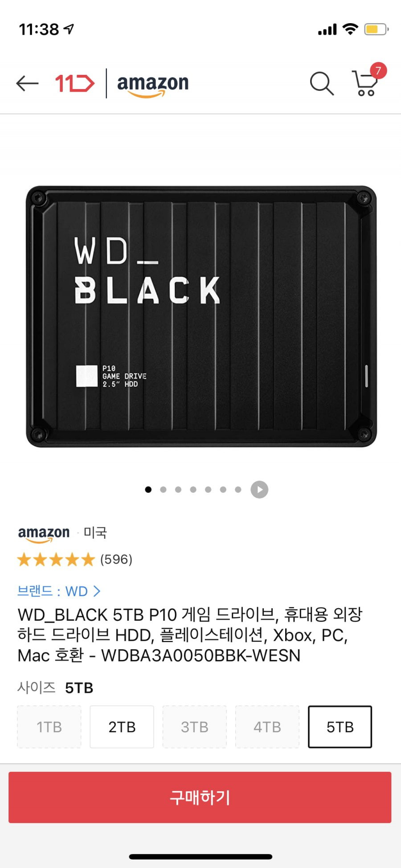Play the product video button
This screenshot has height=868, width=401.
[x=259, y=490]
